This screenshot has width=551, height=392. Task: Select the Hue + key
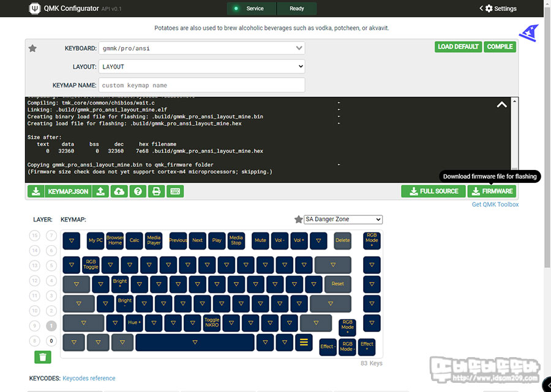tap(134, 322)
